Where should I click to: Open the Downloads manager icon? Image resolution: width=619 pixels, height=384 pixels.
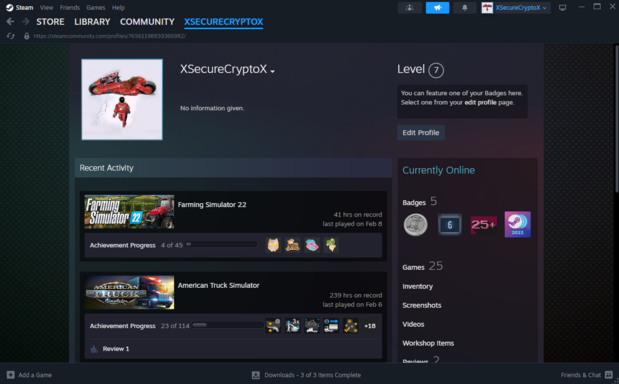(256, 375)
